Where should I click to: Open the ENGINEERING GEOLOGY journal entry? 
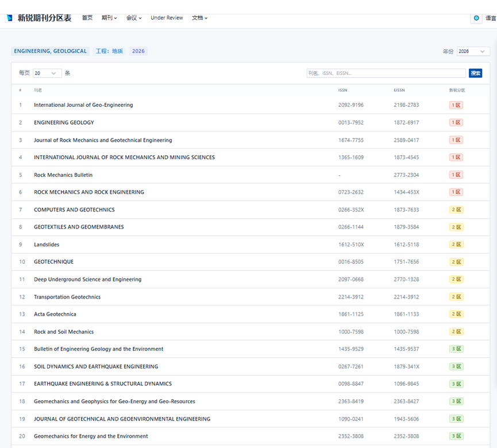[64, 122]
